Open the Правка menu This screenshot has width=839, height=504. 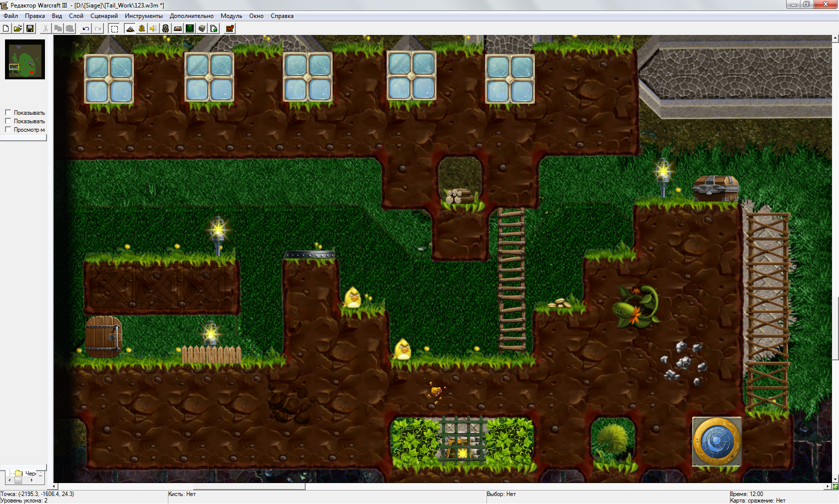click(35, 16)
